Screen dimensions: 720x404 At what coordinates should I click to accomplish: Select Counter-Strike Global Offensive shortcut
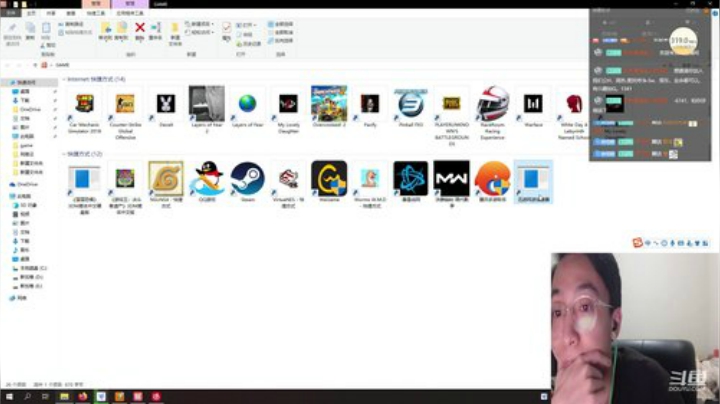(x=125, y=113)
